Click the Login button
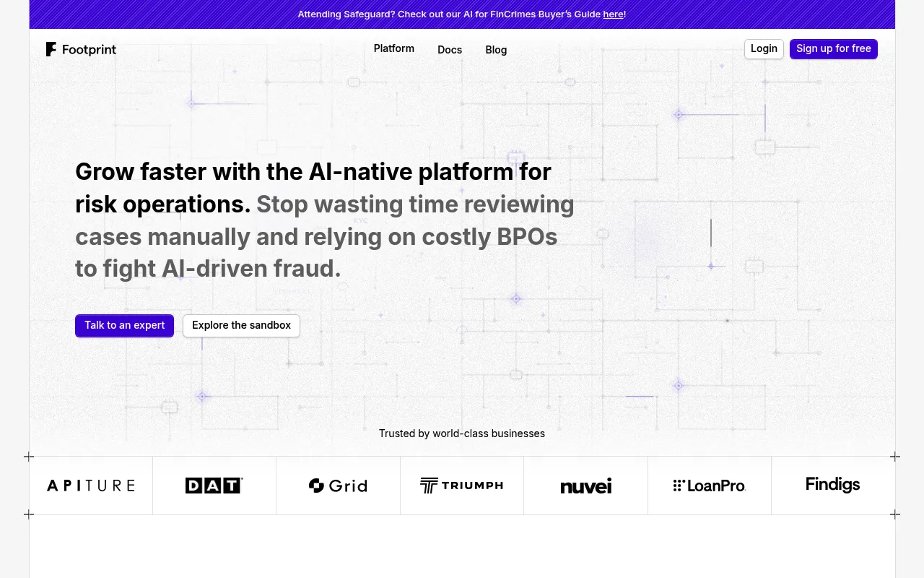Screen dimensions: 924x578 pyautogui.click(x=764, y=48)
